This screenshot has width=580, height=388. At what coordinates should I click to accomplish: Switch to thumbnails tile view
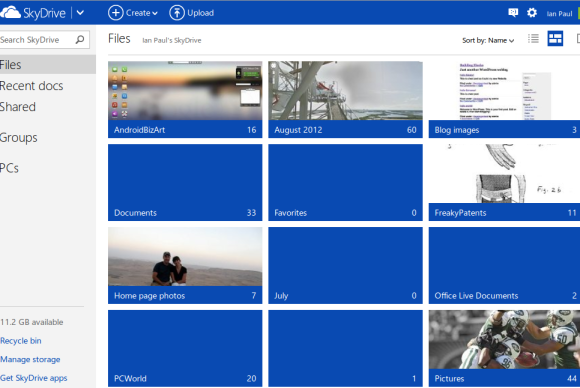click(x=555, y=38)
